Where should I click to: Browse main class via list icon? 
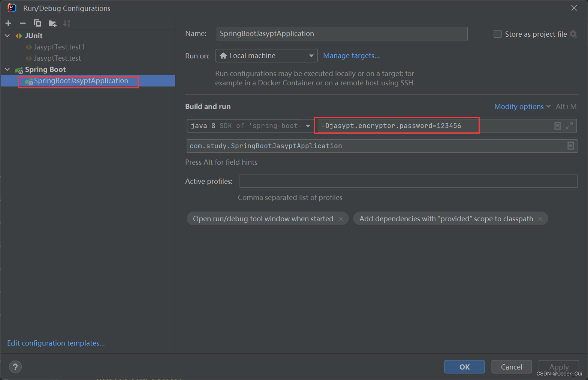click(571, 146)
